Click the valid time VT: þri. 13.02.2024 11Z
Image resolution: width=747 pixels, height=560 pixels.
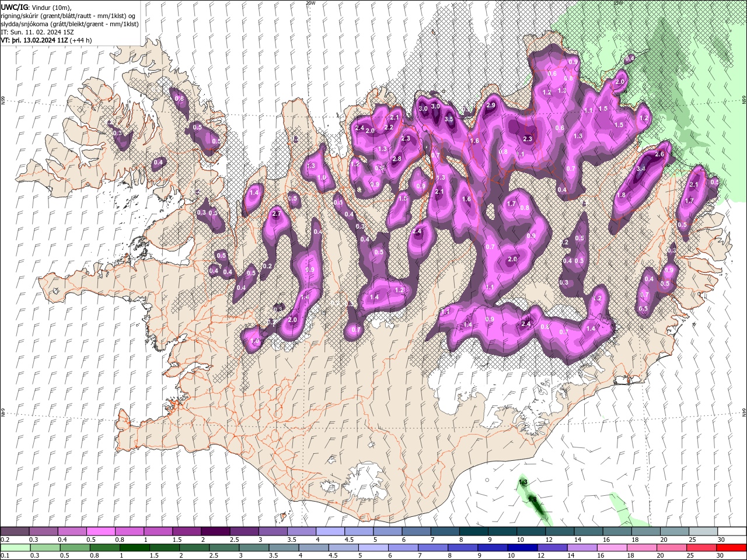click(x=34, y=40)
